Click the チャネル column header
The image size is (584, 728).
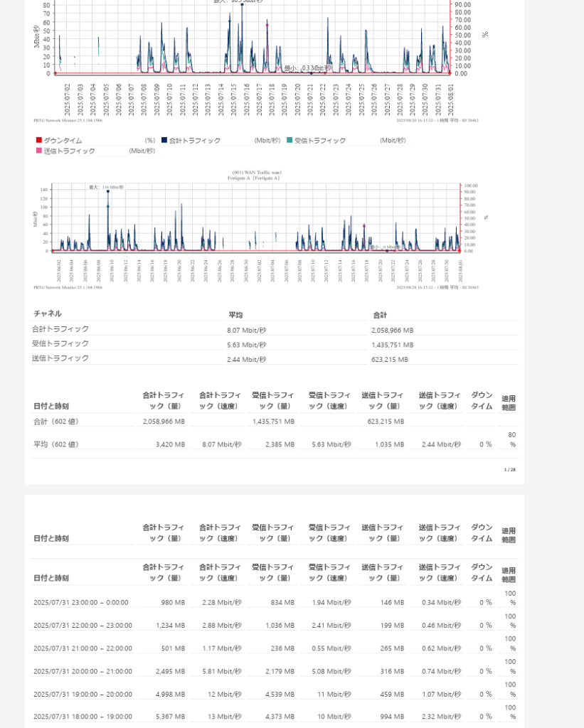pos(48,314)
